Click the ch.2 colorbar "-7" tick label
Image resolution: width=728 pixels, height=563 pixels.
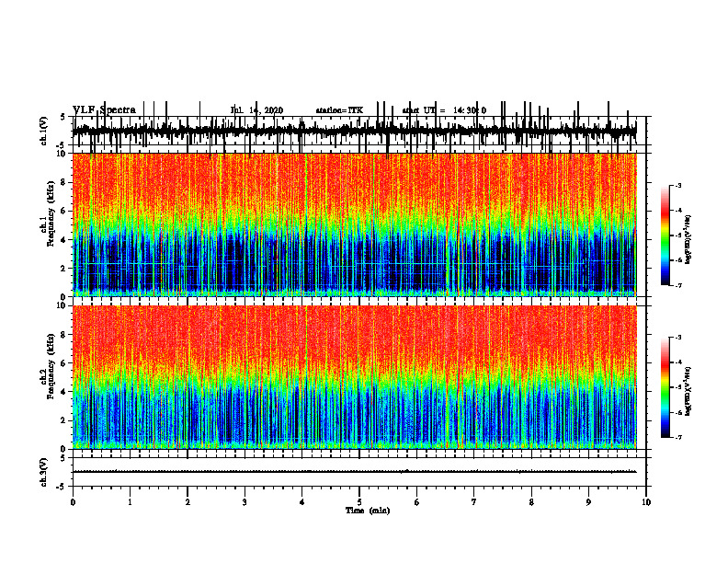(678, 438)
